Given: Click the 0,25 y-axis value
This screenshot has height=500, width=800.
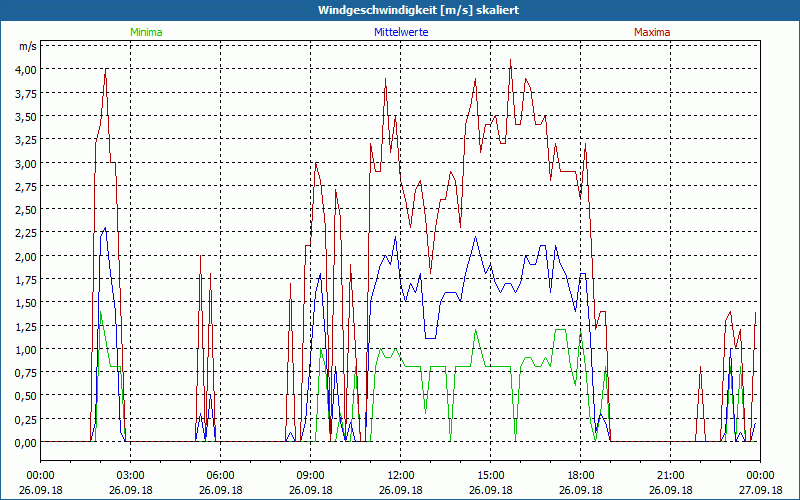Looking at the screenshot, I should click(26, 419).
